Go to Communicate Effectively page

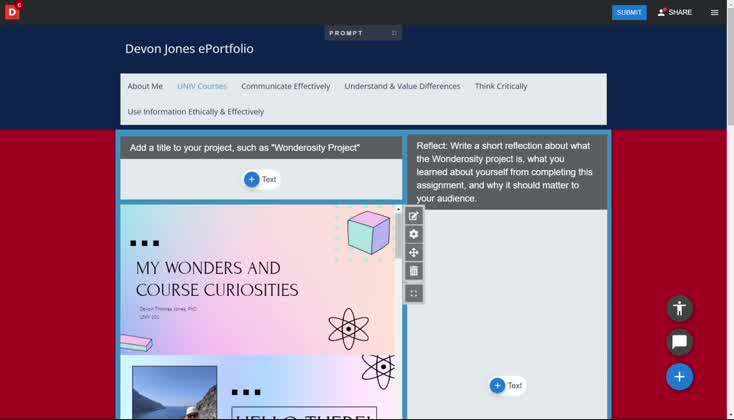pos(285,87)
